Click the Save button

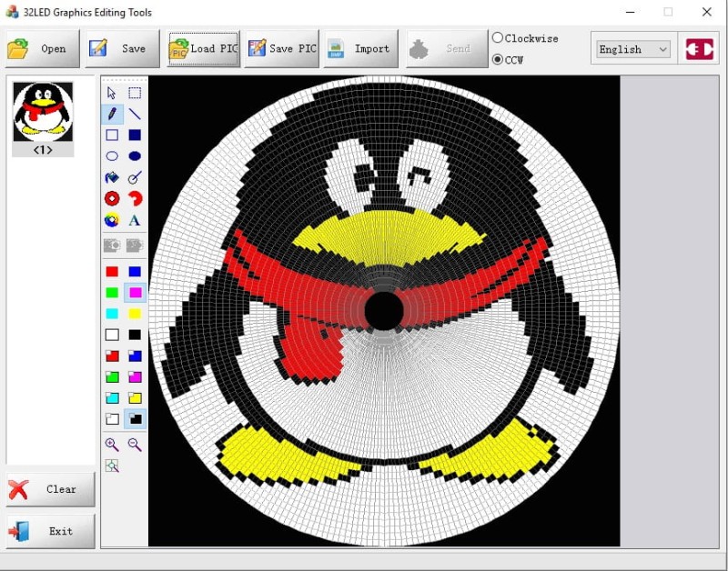(x=122, y=49)
